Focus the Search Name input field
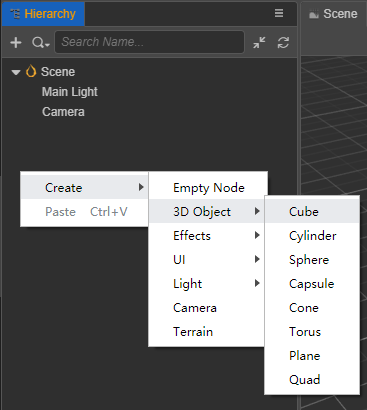 (149, 42)
